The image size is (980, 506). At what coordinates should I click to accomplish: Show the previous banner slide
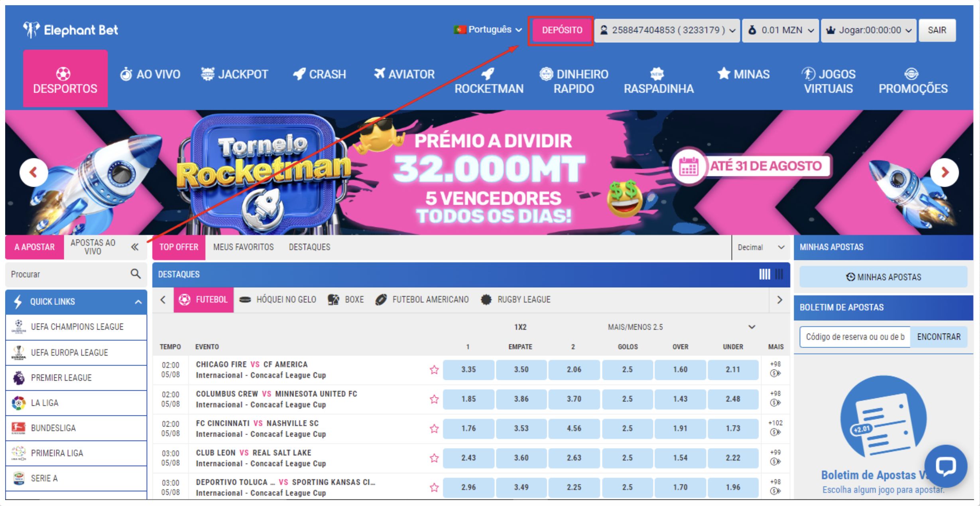tap(33, 172)
